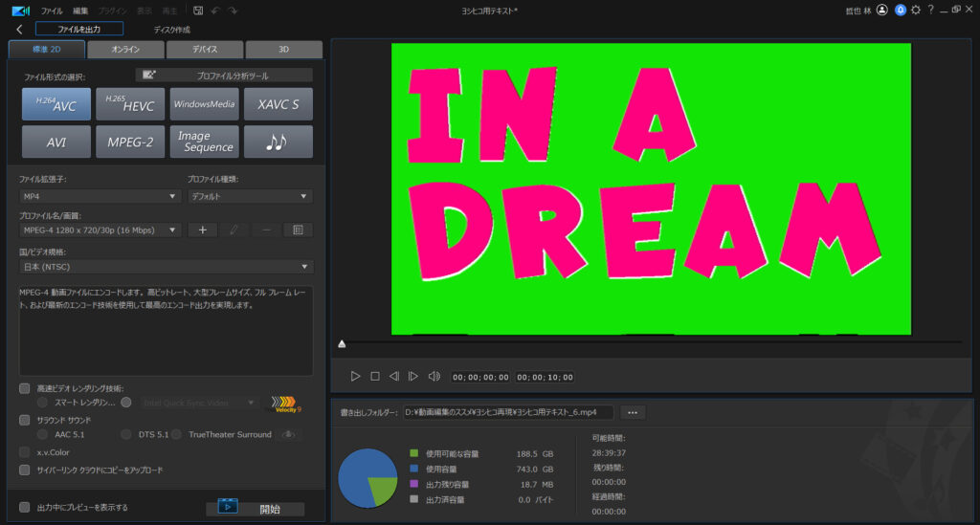Select the H.265 HEVC format button
This screenshot has width=980, height=525.
[130, 103]
